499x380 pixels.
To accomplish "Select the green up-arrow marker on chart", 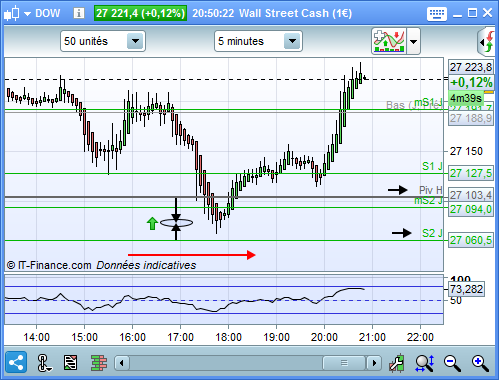I will point(152,223).
